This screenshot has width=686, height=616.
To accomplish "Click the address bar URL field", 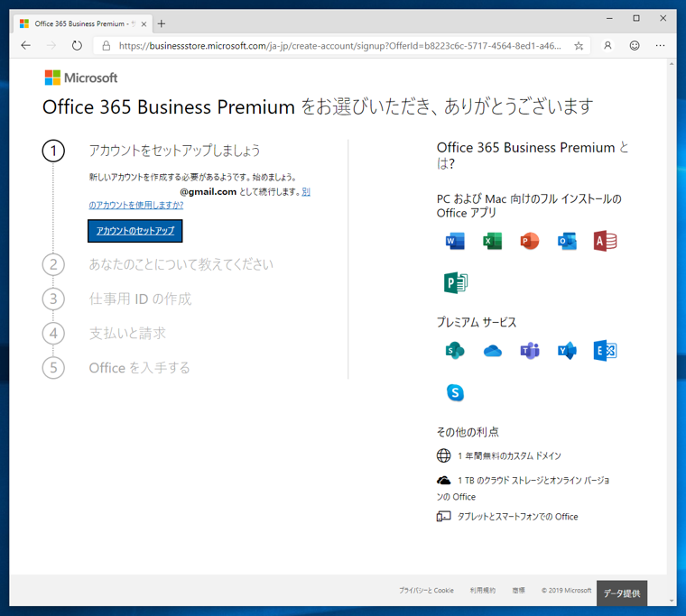I will tap(339, 45).
